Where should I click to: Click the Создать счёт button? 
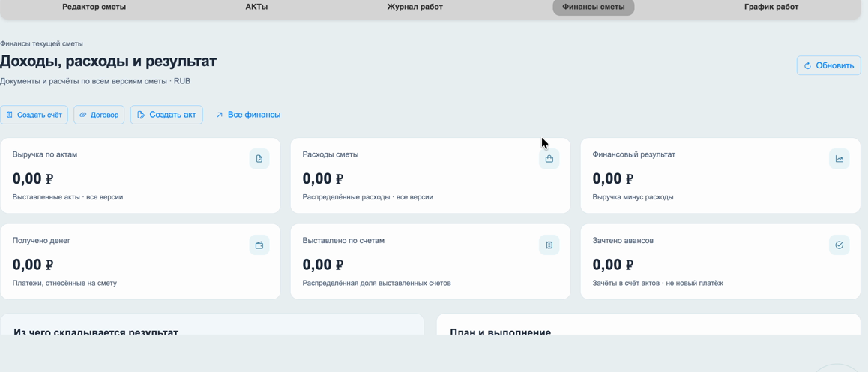(34, 115)
